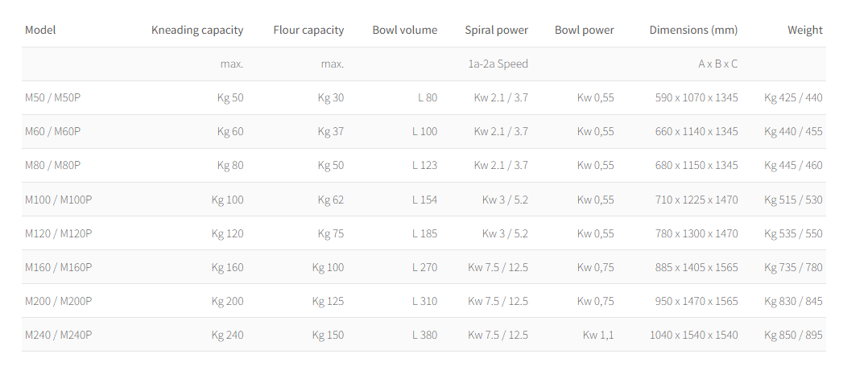Click the Kneading capacity column header

point(197,31)
